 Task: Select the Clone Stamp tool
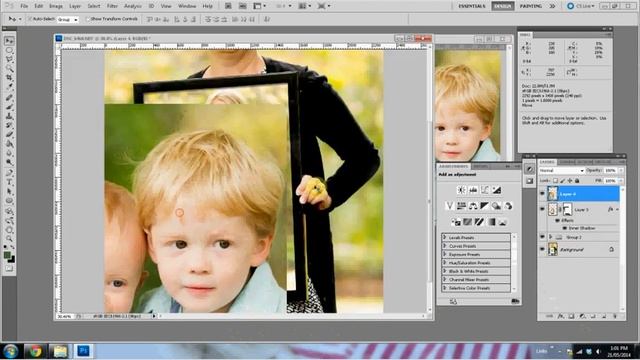[x=9, y=116]
